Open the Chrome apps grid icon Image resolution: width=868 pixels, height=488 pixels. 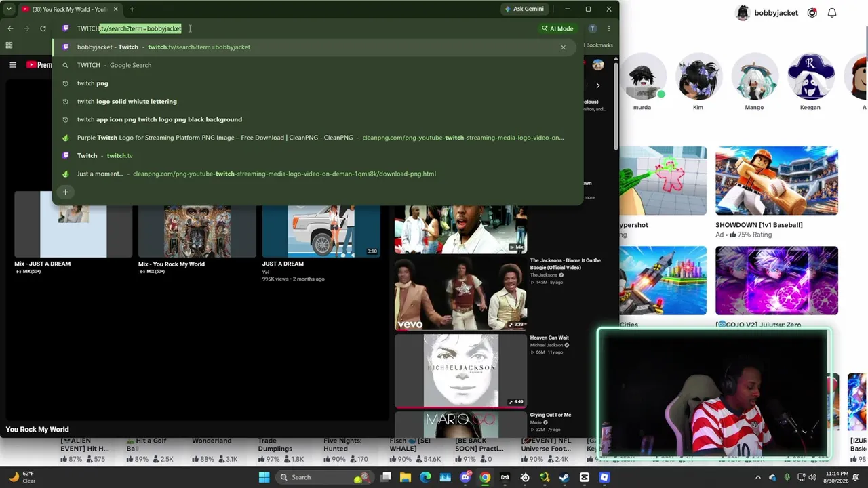pos(9,45)
